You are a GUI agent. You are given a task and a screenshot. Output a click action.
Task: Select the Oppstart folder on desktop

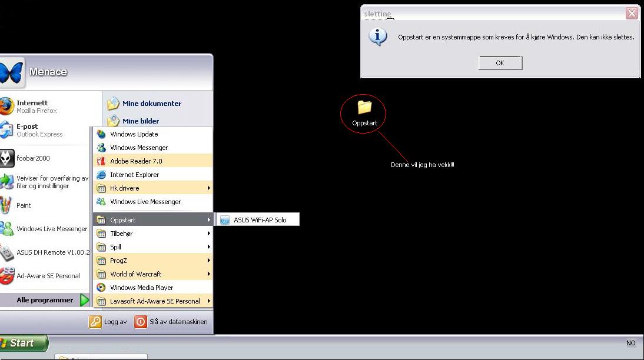click(364, 112)
